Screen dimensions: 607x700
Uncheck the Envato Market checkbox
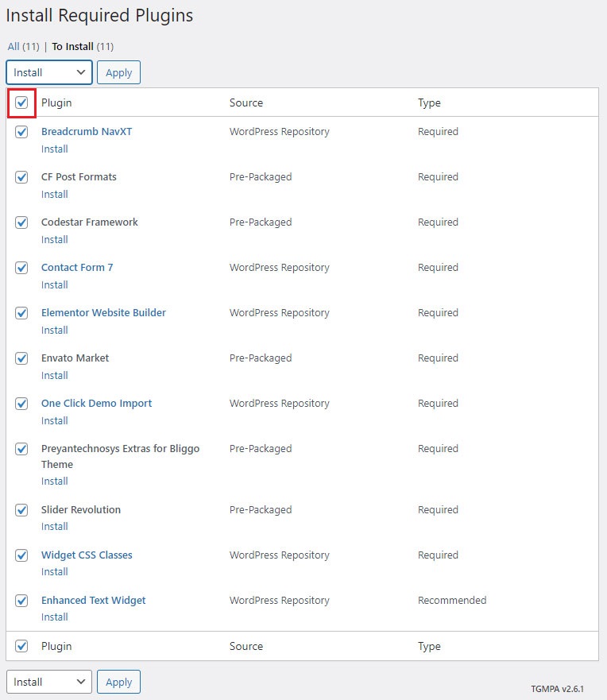point(21,358)
